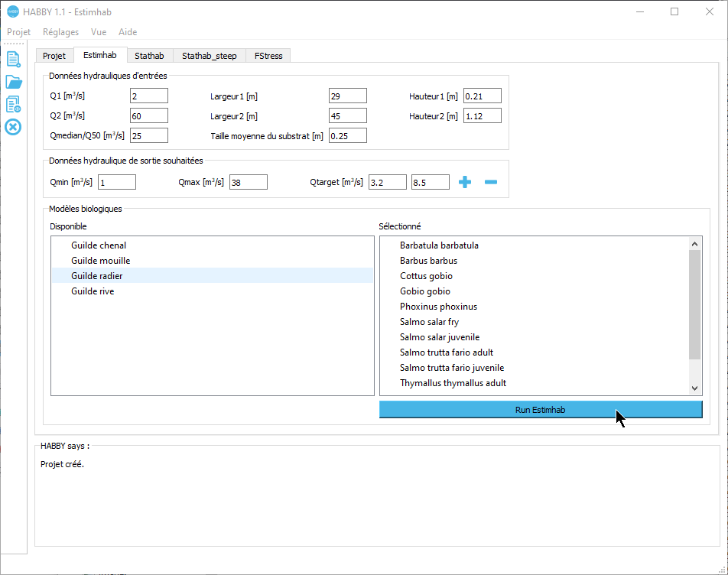
Task: Open the Projet menu
Action: point(18,32)
